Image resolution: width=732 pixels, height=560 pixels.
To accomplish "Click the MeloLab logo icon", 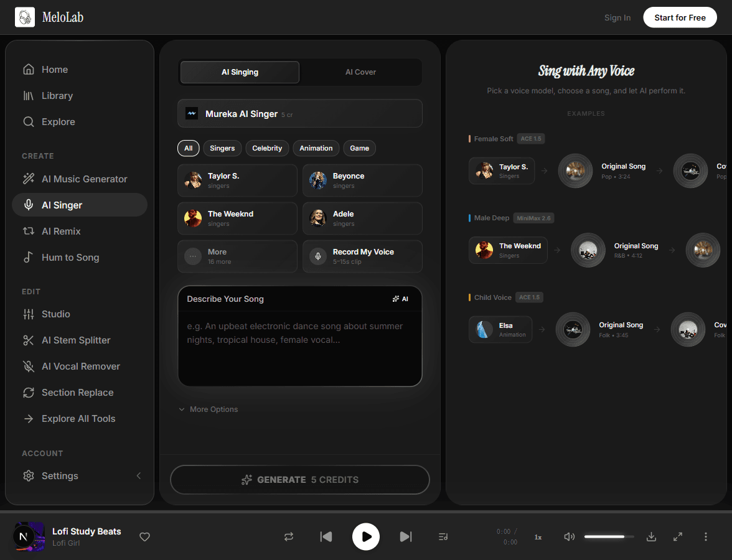I will point(25,17).
